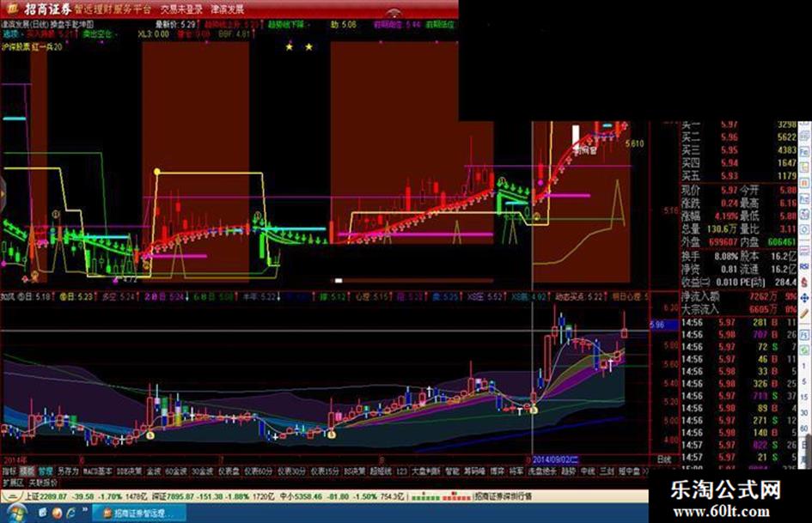Open the 仪表盘 tab

coord(229,471)
